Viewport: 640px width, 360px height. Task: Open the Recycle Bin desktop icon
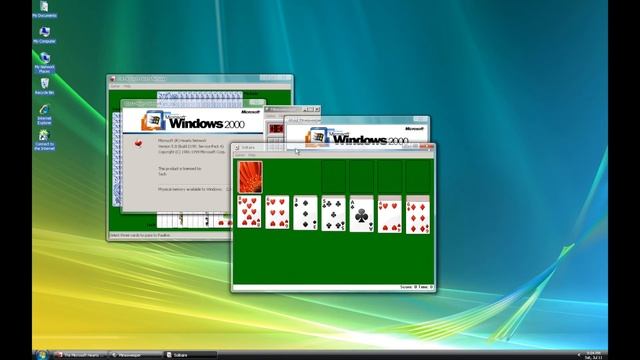(44, 86)
